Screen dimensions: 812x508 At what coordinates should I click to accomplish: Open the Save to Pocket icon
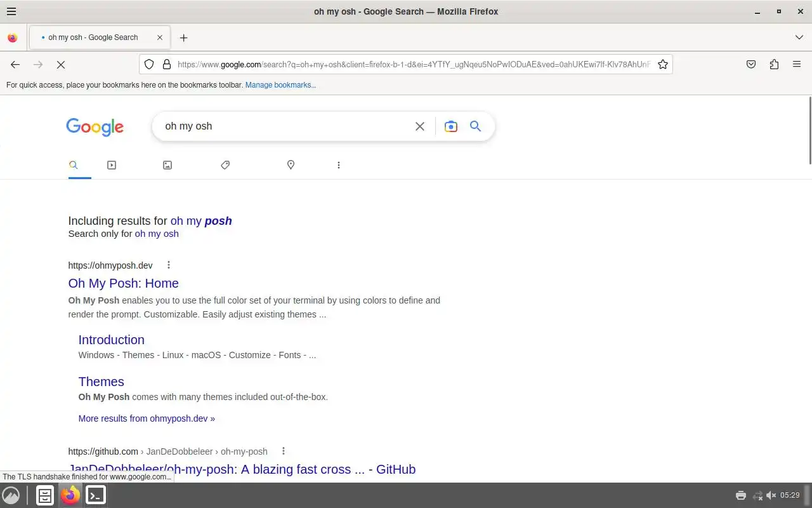(751, 64)
